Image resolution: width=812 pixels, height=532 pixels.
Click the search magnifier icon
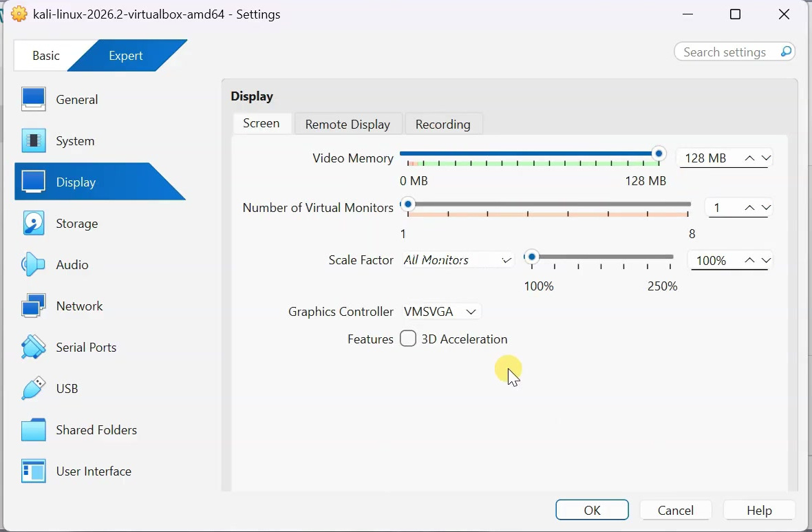(786, 52)
